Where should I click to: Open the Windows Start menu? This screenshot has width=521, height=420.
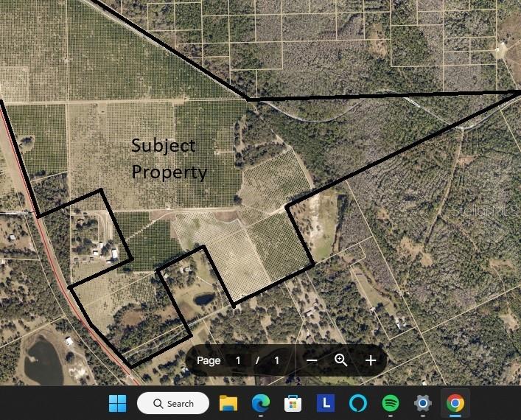click(117, 403)
